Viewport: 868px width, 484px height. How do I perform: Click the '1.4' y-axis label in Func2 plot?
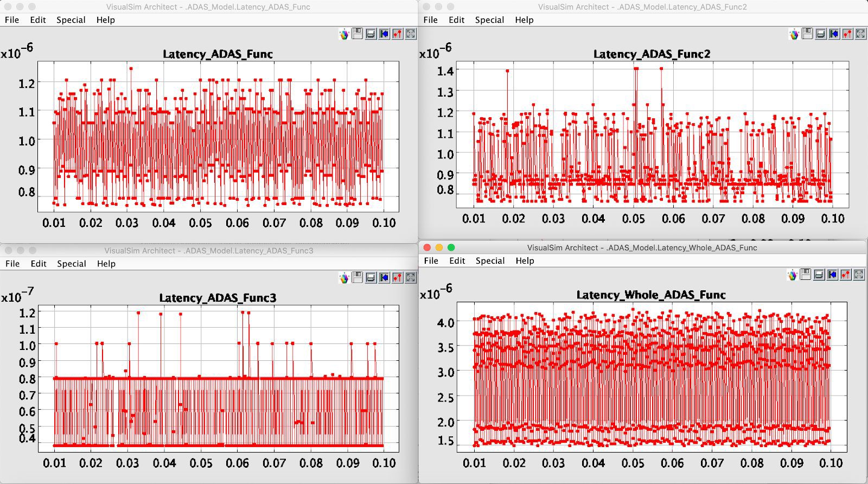coord(446,70)
